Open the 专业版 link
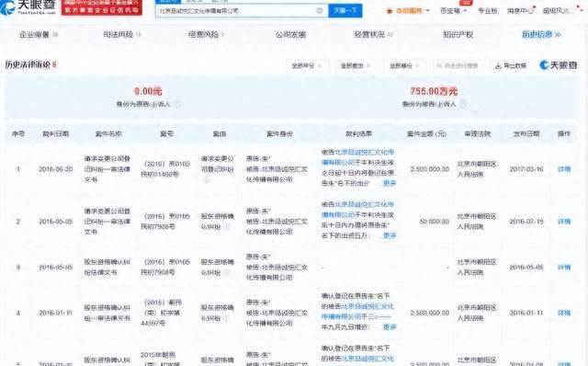The height and width of the screenshot is (366, 588). (x=488, y=11)
